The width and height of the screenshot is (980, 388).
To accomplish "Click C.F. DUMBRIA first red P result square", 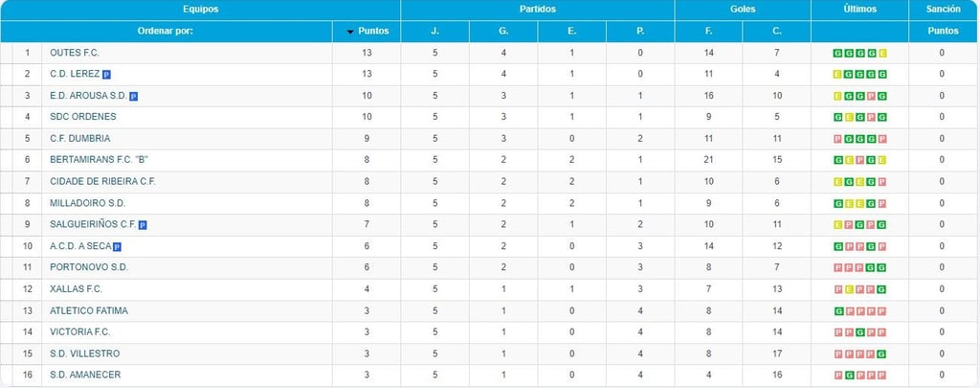I will [x=838, y=139].
